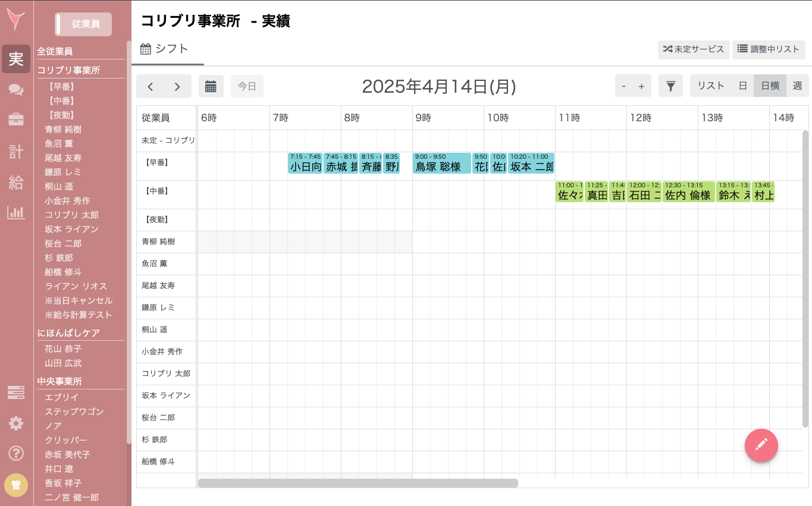Open the chat messages icon in the sidebar

(x=15, y=90)
